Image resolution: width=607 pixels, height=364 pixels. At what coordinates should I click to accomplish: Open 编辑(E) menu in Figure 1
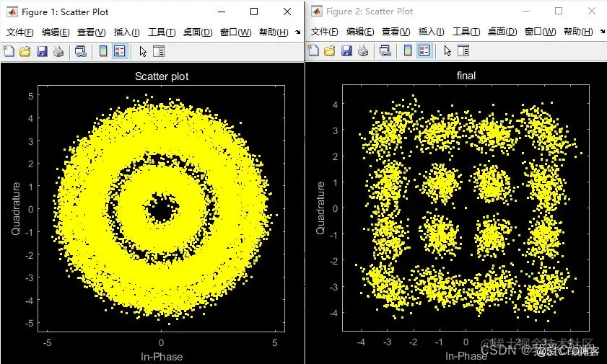tap(56, 32)
